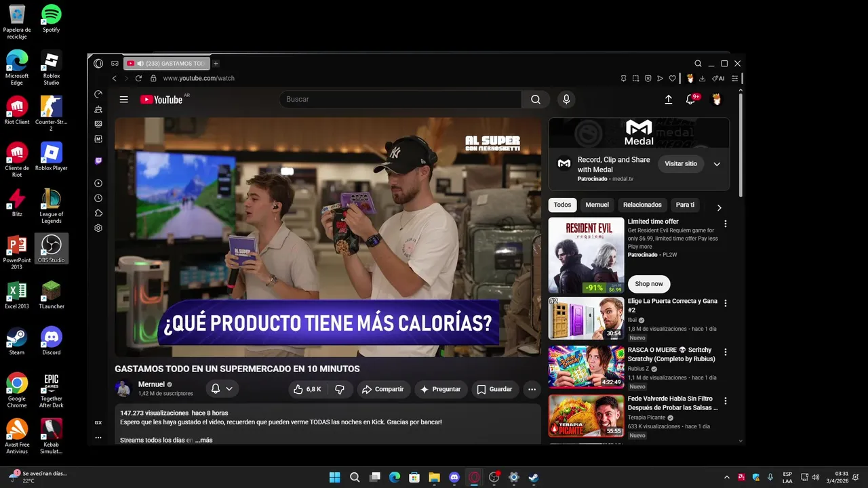Click Shop now on Resident Evil ad
The height and width of the screenshot is (488, 868).
[x=649, y=284]
